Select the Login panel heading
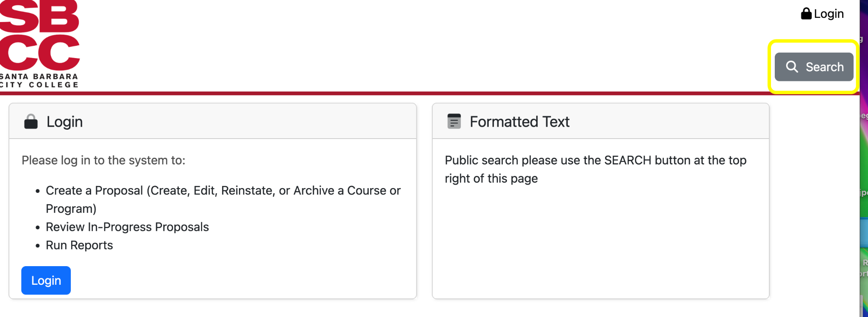 [x=64, y=122]
